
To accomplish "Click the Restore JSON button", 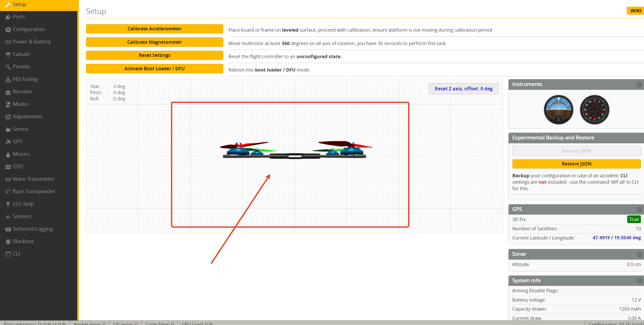I will point(576,164).
